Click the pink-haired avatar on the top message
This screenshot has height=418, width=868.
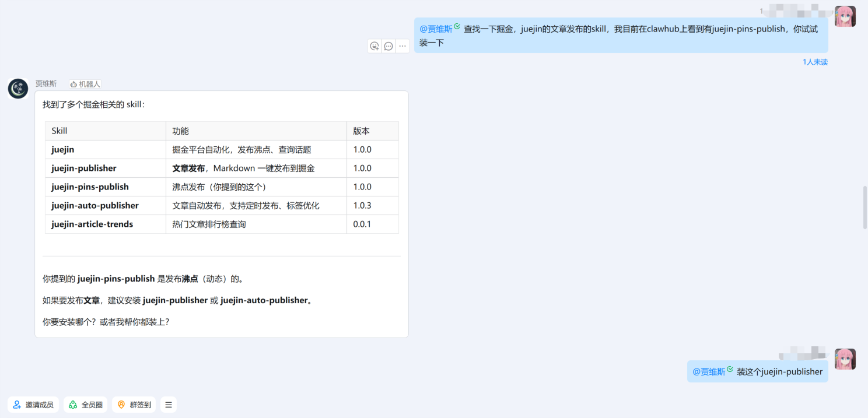coord(845,16)
